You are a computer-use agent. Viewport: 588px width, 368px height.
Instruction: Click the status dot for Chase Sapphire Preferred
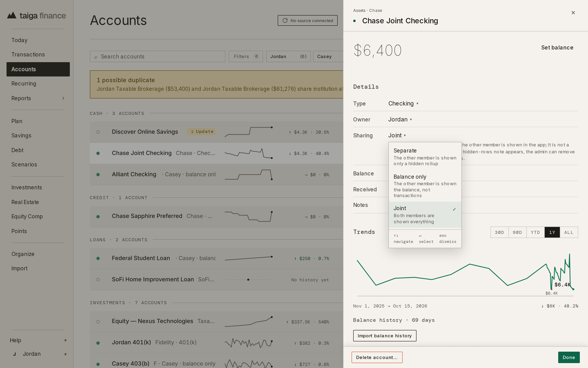98,217
